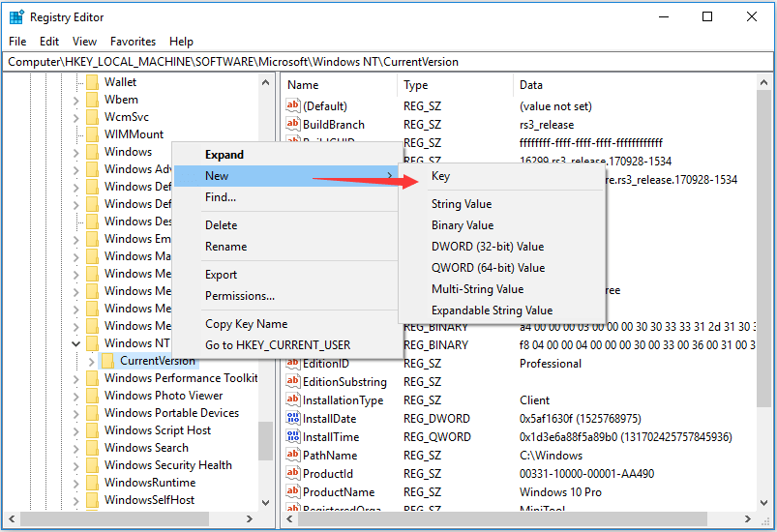Expand the Windows Photo Viewer key
777x532 pixels.
click(75, 397)
